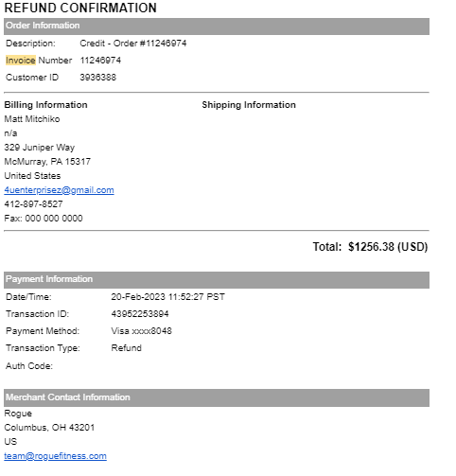This screenshot has height=476, width=456.
Task: Click the invoice number 11246974
Action: coord(100,61)
